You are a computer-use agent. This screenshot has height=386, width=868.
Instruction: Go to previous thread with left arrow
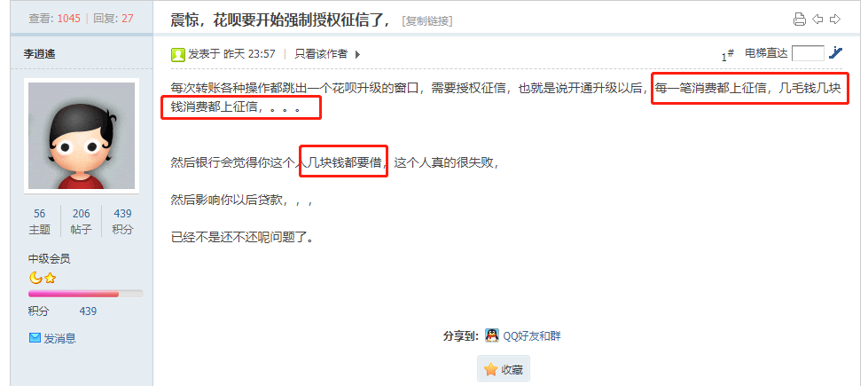pos(817,20)
